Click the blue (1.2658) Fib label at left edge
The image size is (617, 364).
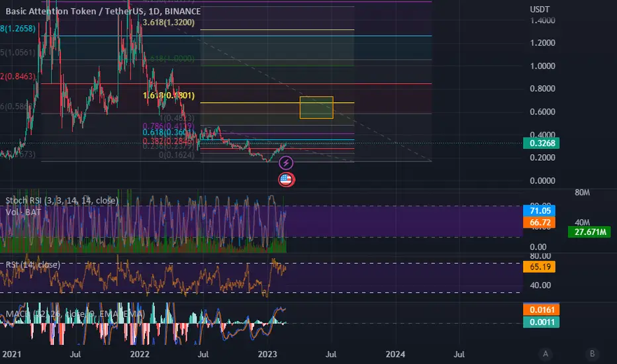point(18,28)
